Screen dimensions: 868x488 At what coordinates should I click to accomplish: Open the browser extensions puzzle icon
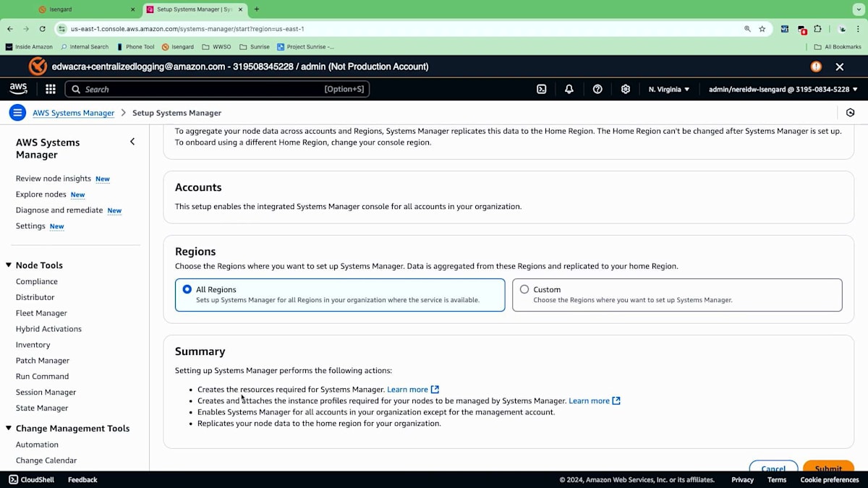[x=818, y=29]
